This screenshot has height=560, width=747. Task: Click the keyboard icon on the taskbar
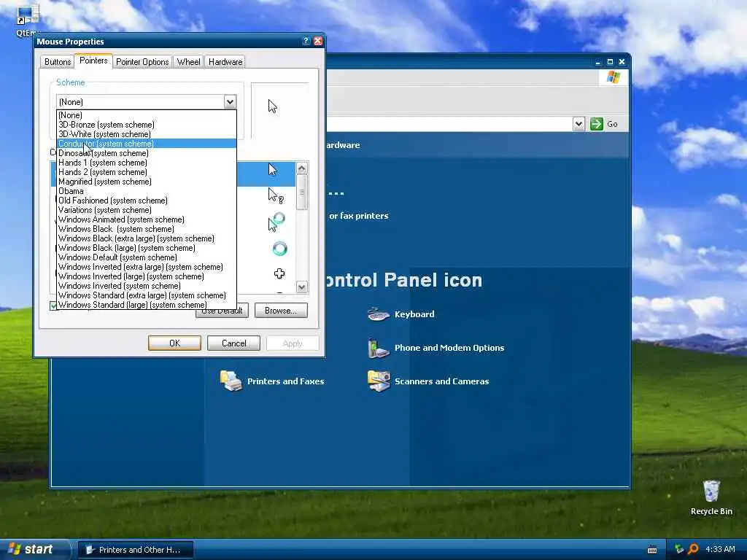tap(652, 550)
